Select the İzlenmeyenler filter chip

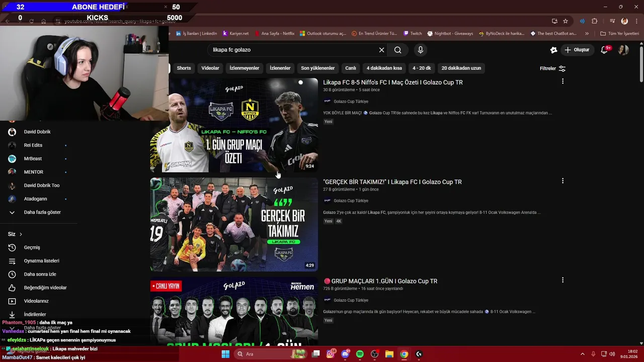coord(245,68)
